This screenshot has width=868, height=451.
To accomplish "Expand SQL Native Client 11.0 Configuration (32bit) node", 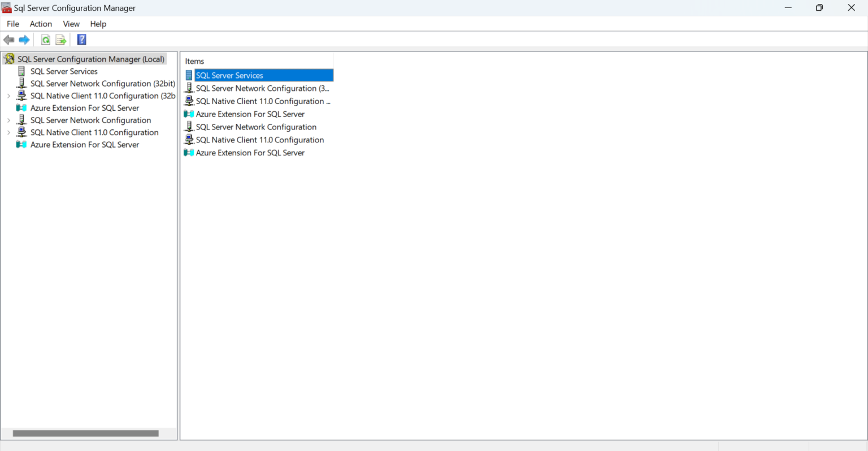I will click(9, 96).
